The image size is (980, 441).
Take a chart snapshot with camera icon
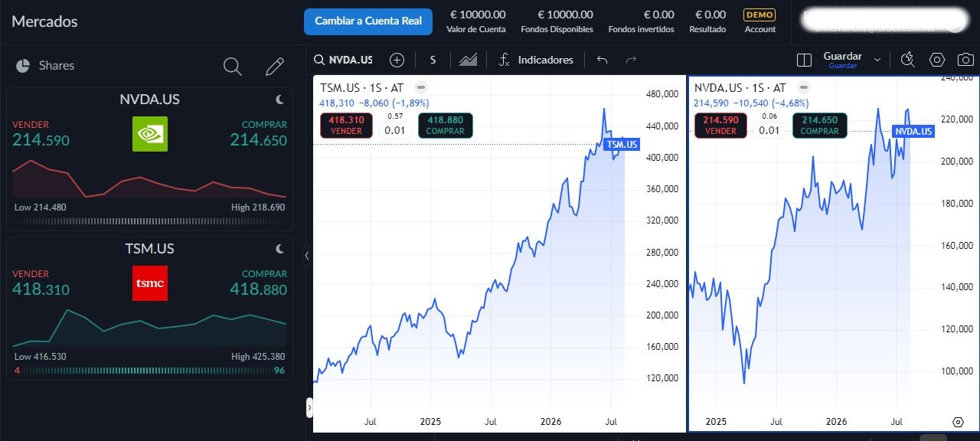point(965,60)
